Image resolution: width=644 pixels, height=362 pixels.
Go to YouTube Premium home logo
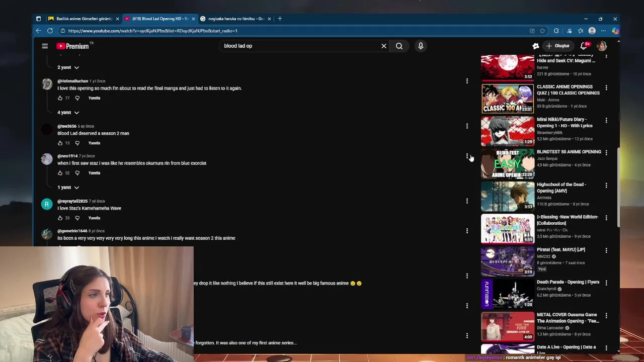(x=73, y=46)
